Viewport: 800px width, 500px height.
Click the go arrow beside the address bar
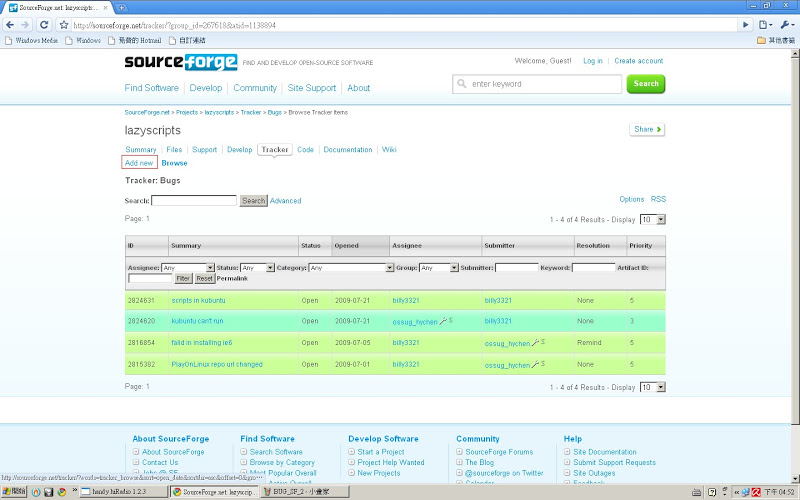coord(745,24)
